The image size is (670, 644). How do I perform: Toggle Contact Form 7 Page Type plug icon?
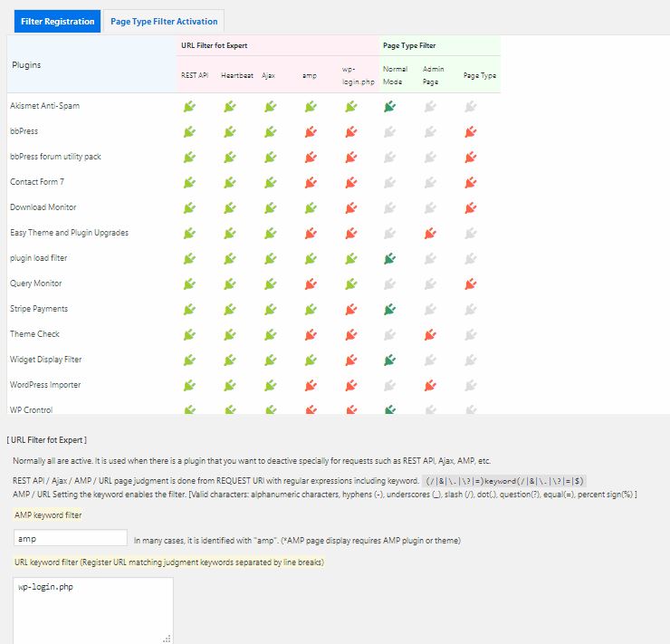point(471,182)
